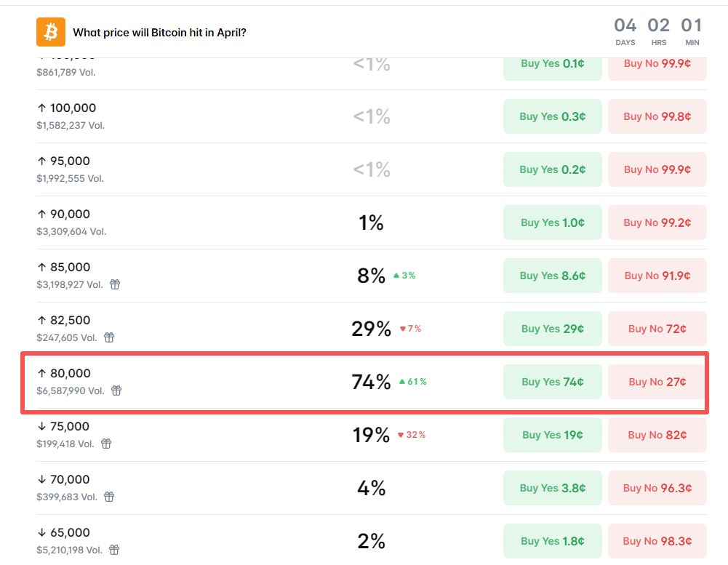Open the 'What price will Bitcoin hit' title

coord(159,33)
